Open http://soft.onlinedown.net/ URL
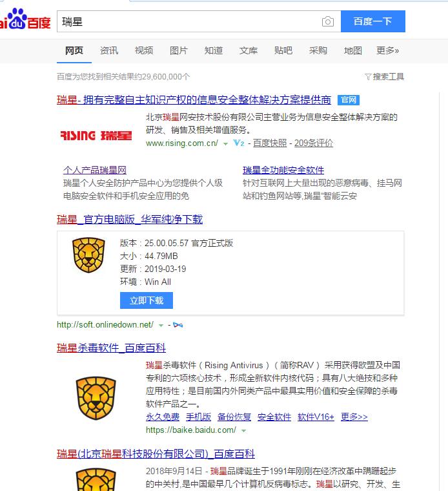Image resolution: width=448 pixels, height=491 pixels. coord(105,325)
